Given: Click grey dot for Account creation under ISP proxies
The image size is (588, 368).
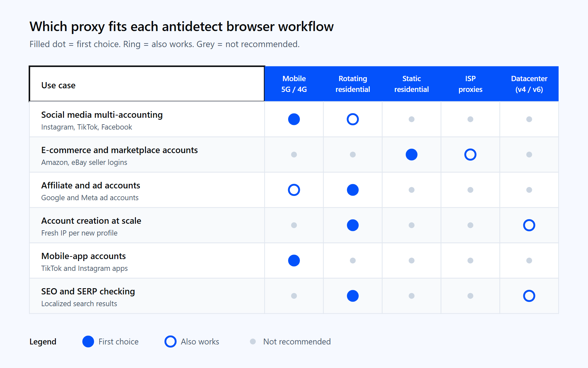Looking at the screenshot, I should pyautogui.click(x=470, y=225).
